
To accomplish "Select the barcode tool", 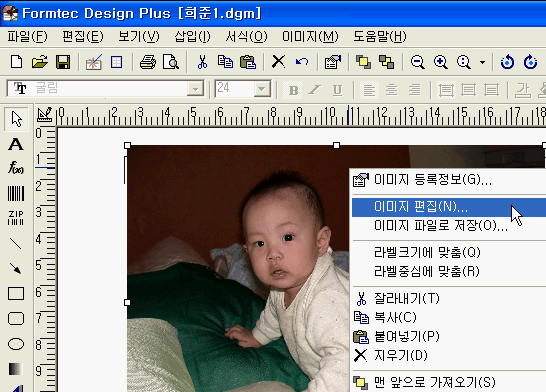I will point(16,193).
